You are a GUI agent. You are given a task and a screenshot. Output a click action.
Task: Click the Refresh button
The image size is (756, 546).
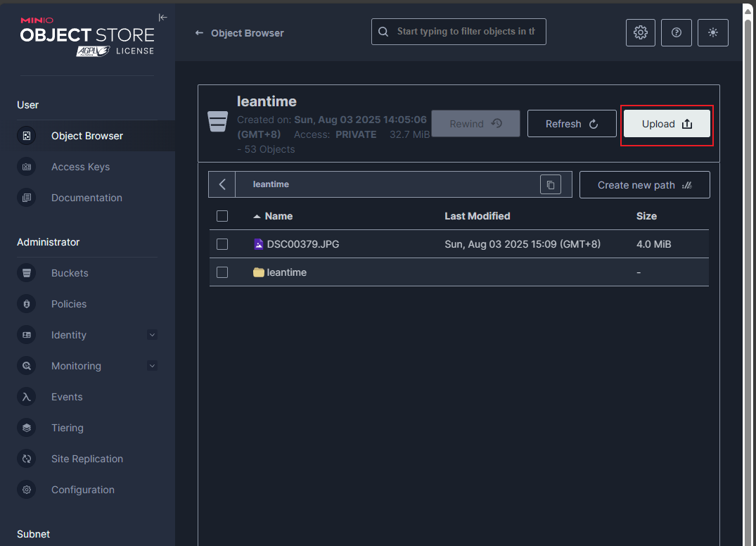pyautogui.click(x=572, y=124)
